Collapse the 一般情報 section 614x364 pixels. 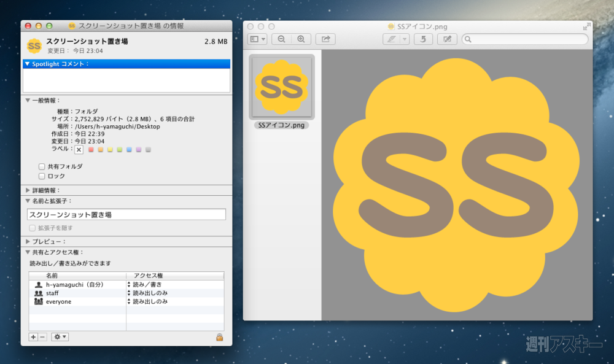[x=28, y=101]
